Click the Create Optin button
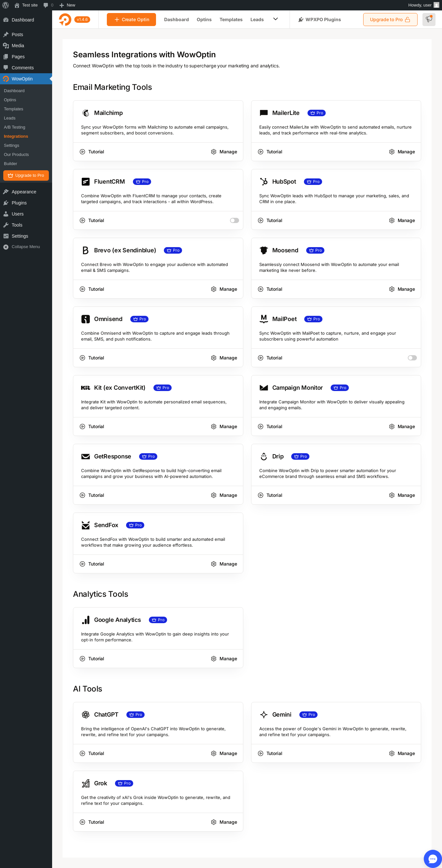Viewport: 442px width, 868px height. 131,20
